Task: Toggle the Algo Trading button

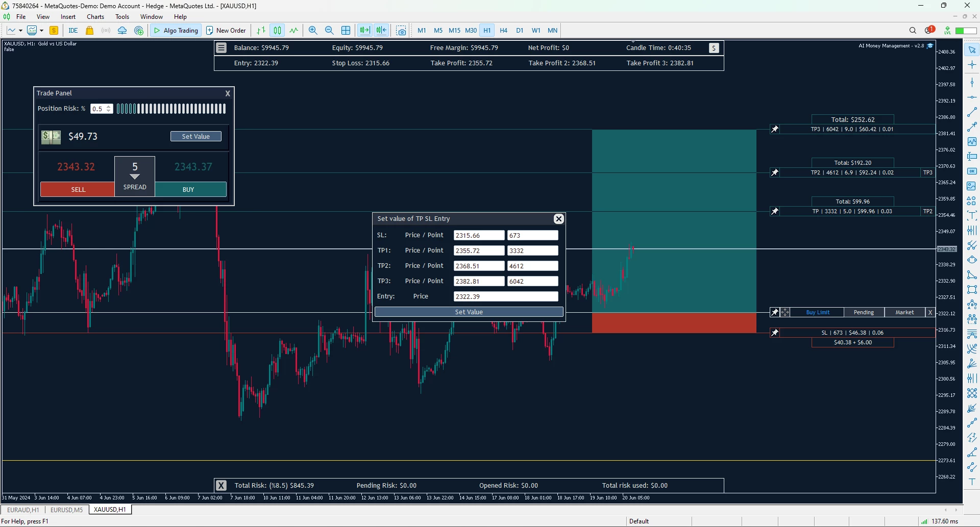Action: coord(176,31)
